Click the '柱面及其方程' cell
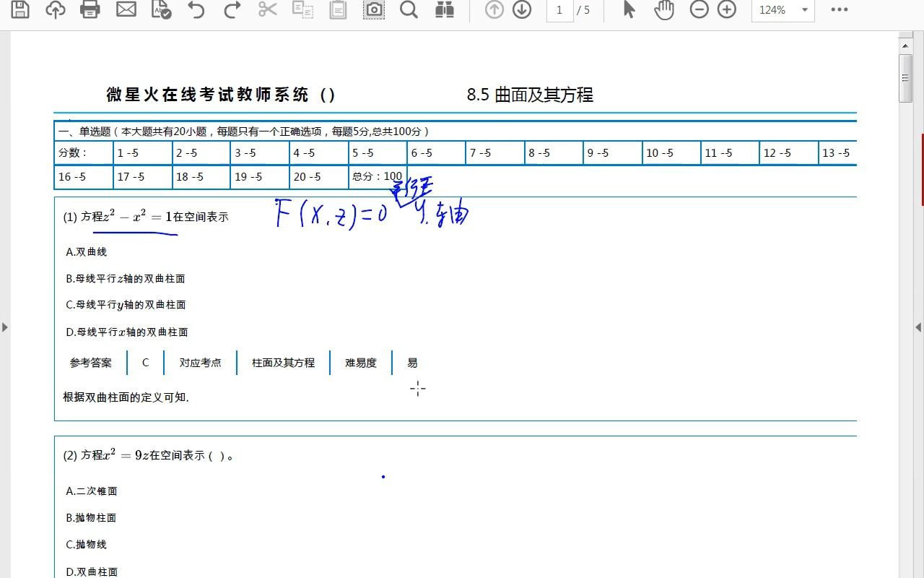This screenshot has width=924, height=578. (x=283, y=363)
